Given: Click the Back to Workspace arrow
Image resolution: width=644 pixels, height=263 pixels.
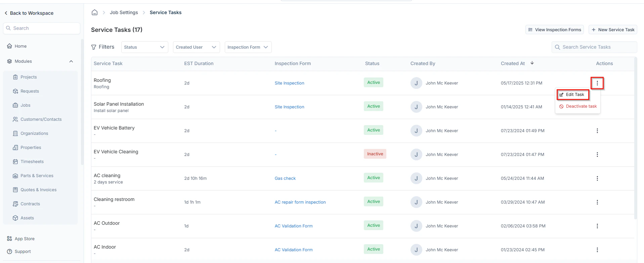Looking at the screenshot, I should [x=6, y=13].
